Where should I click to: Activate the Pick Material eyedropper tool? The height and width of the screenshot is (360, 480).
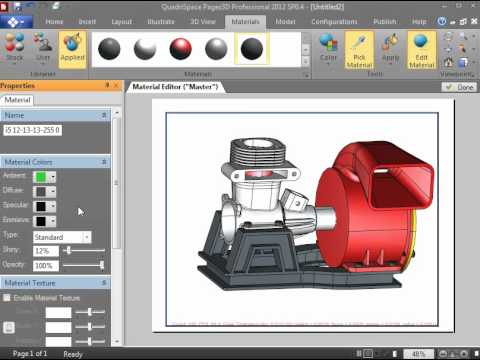coord(359,50)
